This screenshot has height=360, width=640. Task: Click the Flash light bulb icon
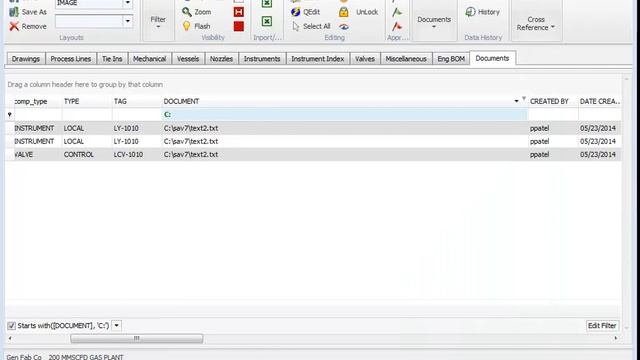click(x=187, y=26)
